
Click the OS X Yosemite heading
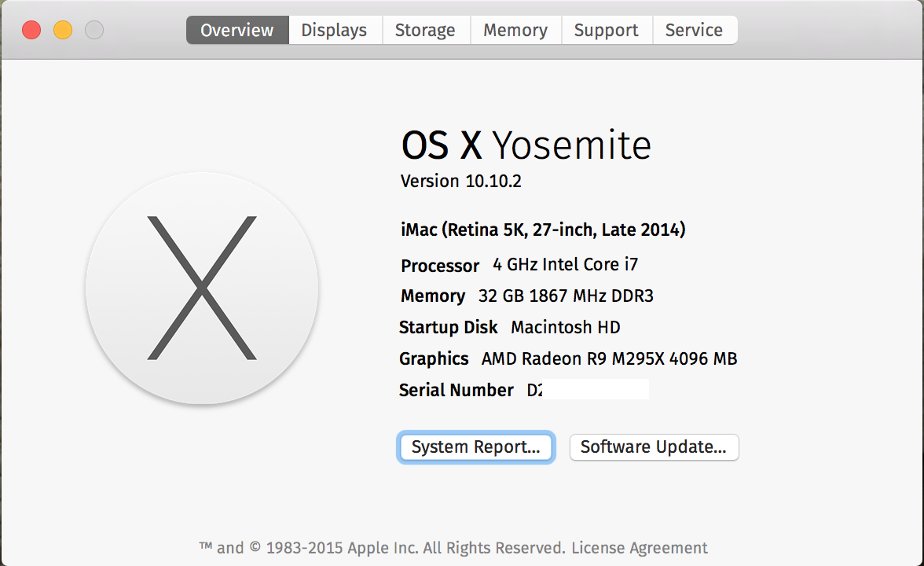tap(526, 145)
